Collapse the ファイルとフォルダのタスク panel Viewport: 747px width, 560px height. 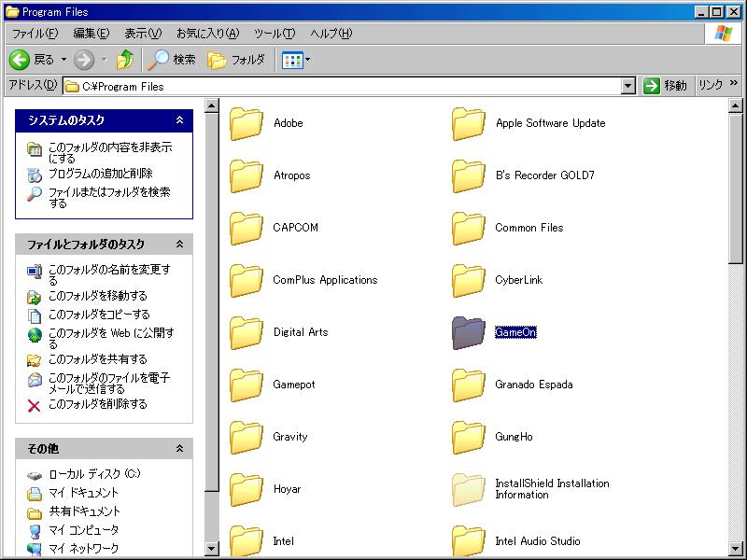pos(180,245)
